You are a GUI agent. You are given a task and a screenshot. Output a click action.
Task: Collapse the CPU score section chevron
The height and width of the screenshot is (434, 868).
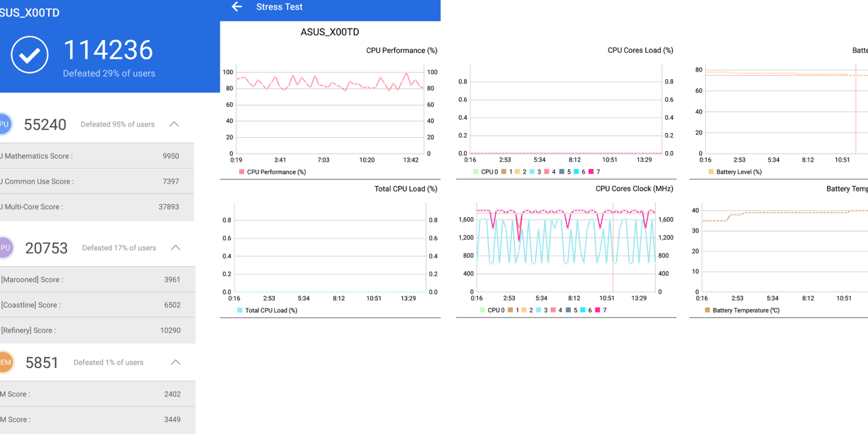pyautogui.click(x=174, y=124)
